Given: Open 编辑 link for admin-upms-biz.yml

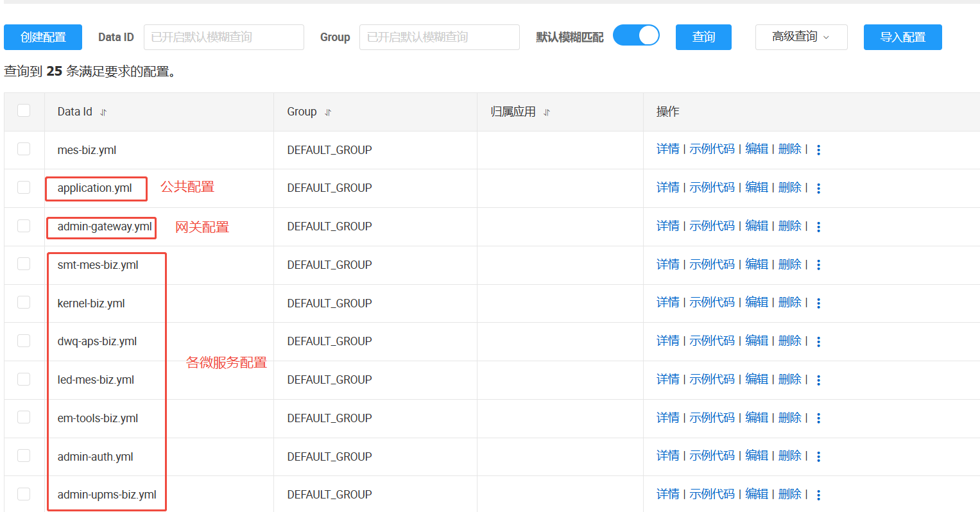Looking at the screenshot, I should [757, 494].
